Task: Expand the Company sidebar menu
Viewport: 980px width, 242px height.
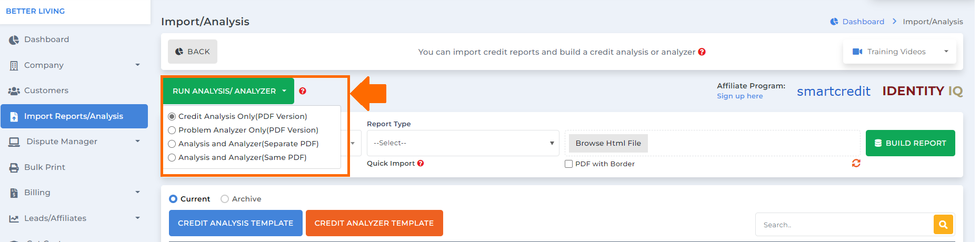Action: (x=74, y=65)
